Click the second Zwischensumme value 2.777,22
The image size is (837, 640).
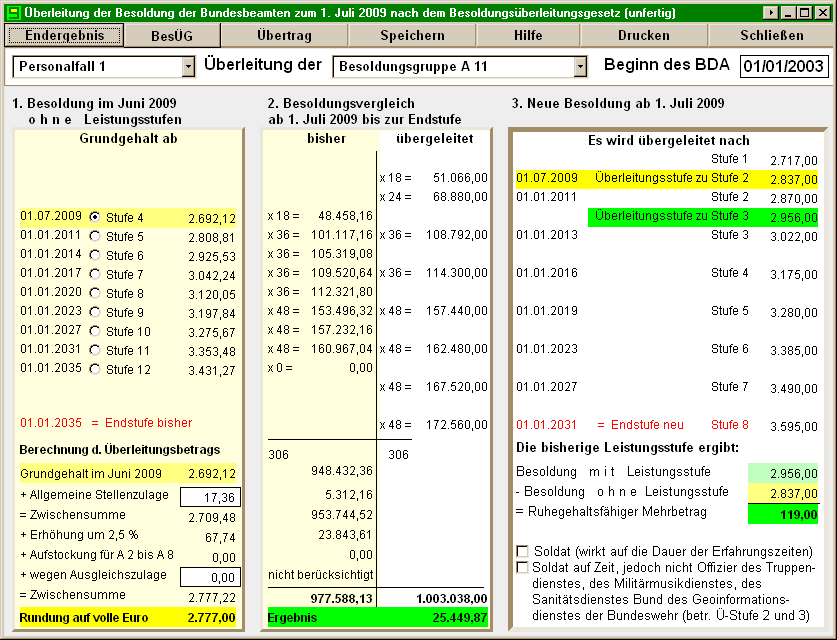(x=211, y=597)
